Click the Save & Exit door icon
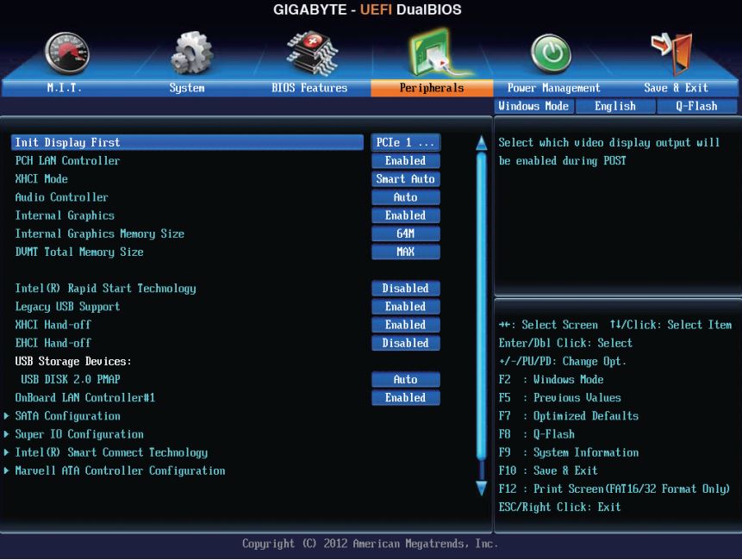Image resolution: width=742 pixels, height=560 pixels. coord(673,53)
